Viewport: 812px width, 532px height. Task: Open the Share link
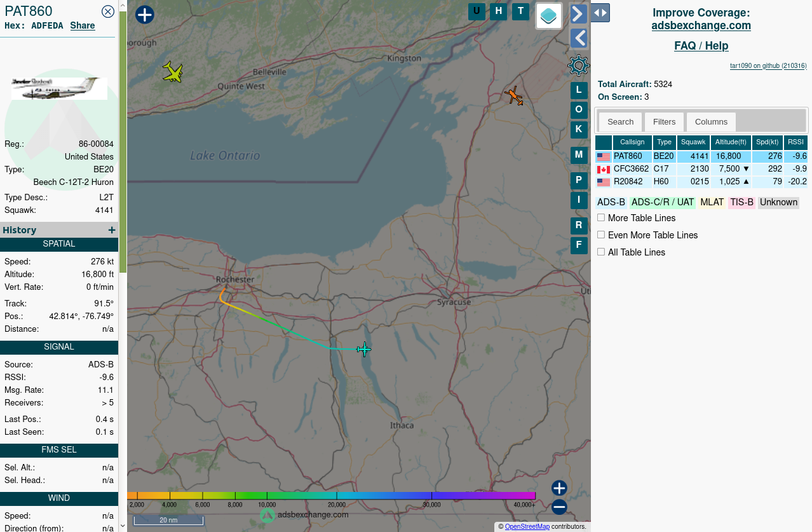83,25
